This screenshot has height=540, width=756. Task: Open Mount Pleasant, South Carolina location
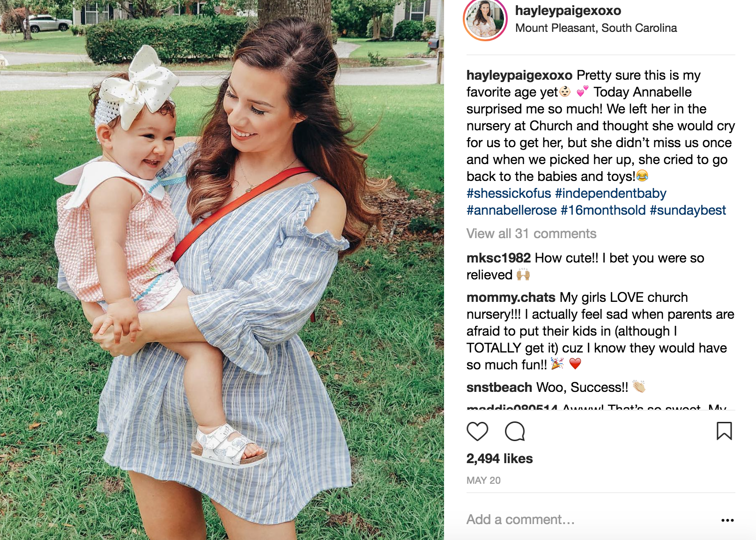596,28
